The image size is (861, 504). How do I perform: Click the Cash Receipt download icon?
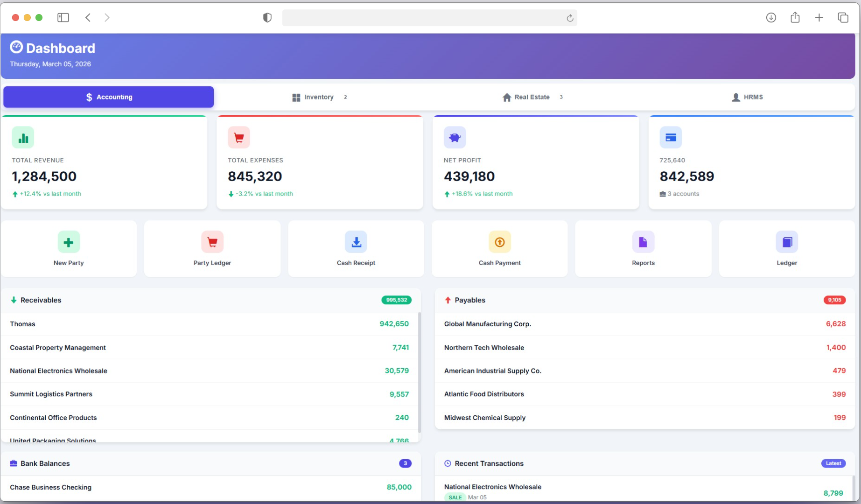tap(356, 242)
